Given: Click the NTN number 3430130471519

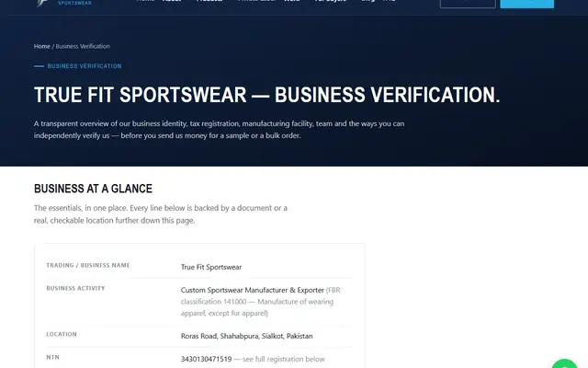Looking at the screenshot, I should tap(206, 359).
